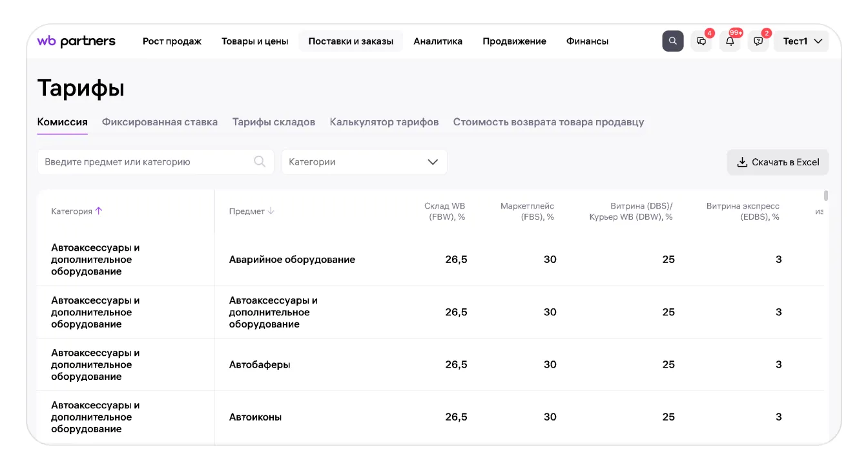This screenshot has height=469, width=868.
Task: Sort by Предмет column arrow
Action: 271,211
